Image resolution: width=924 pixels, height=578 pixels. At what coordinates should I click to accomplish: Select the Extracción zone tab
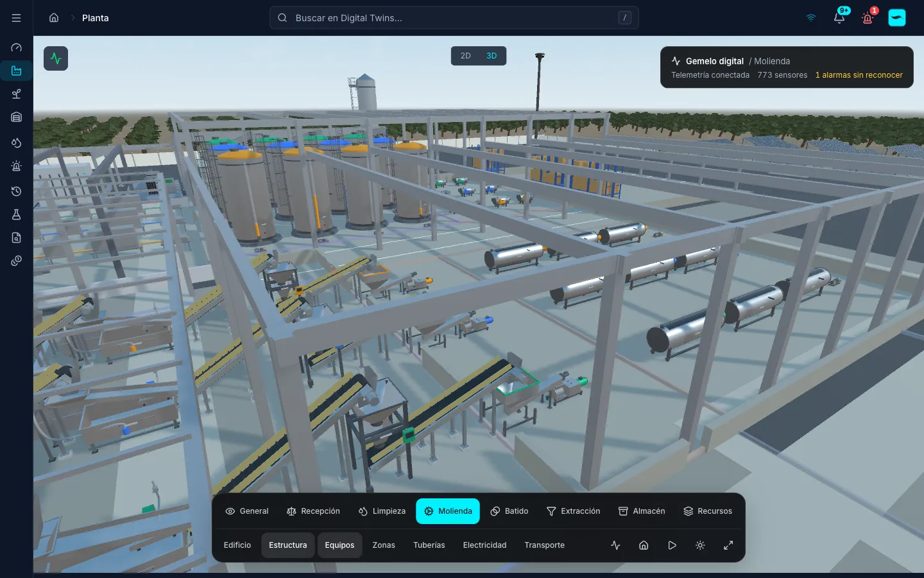pos(573,511)
